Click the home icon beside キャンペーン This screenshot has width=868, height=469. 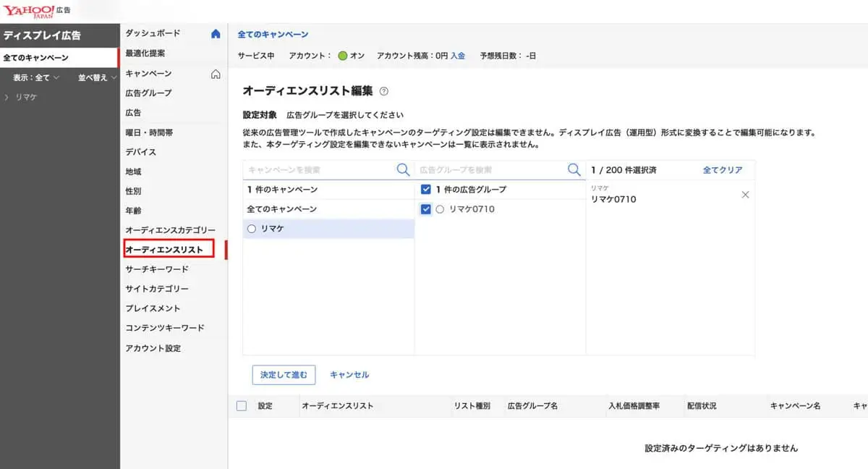pos(216,73)
